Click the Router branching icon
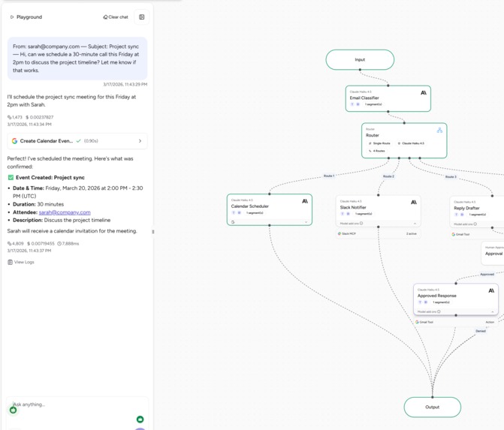504x430 pixels. point(439,130)
